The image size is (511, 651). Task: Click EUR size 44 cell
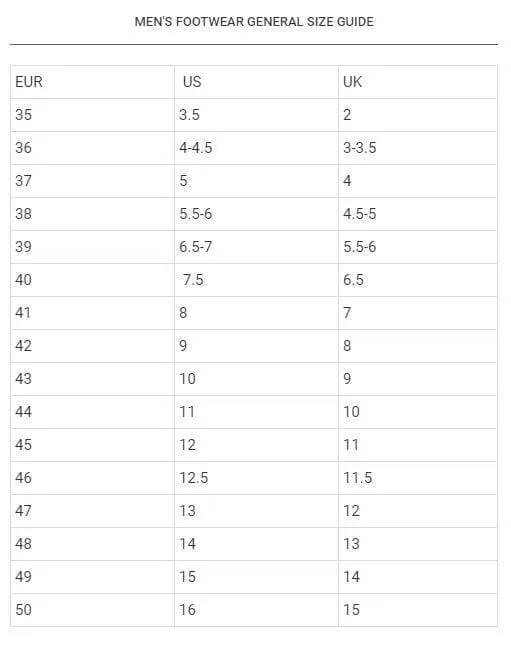point(92,412)
